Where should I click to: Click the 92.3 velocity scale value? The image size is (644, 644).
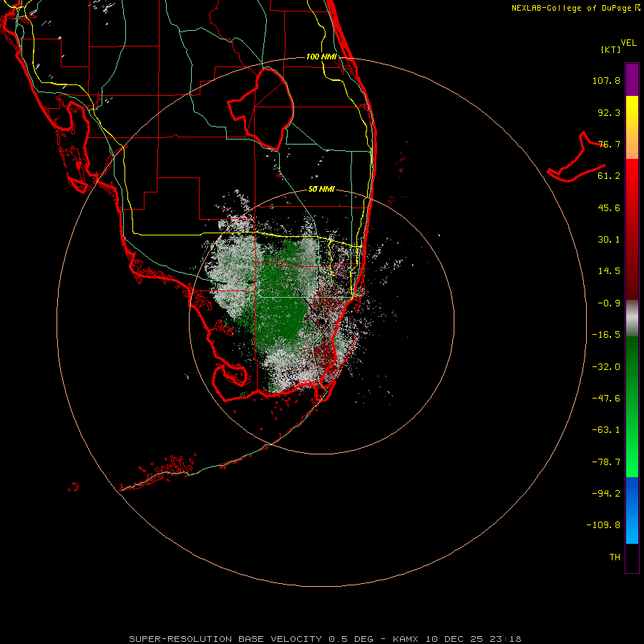coord(609,112)
